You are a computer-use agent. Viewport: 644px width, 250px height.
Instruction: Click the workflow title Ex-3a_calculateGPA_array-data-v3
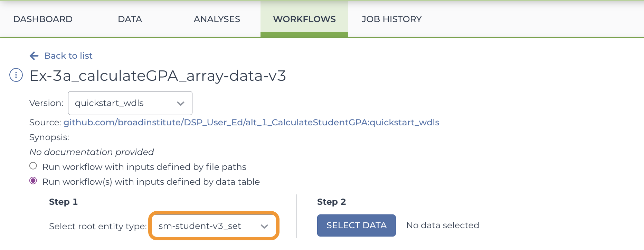(x=158, y=76)
